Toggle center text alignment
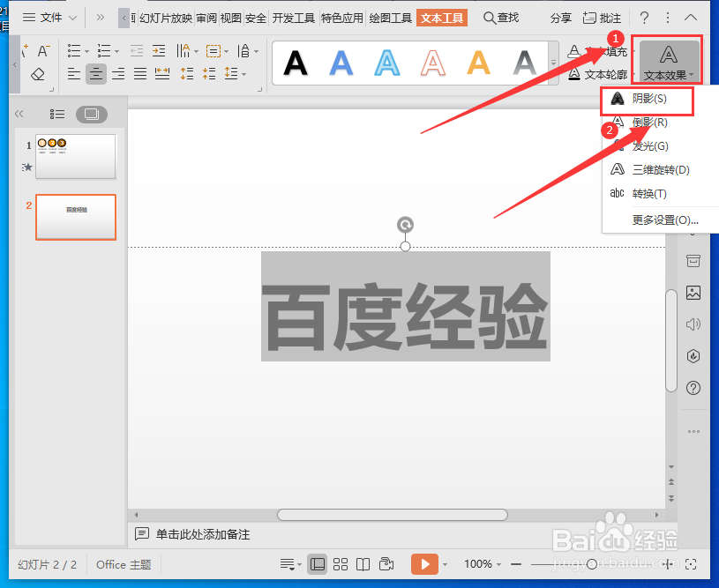Screen dimensions: 719x588 (96, 73)
